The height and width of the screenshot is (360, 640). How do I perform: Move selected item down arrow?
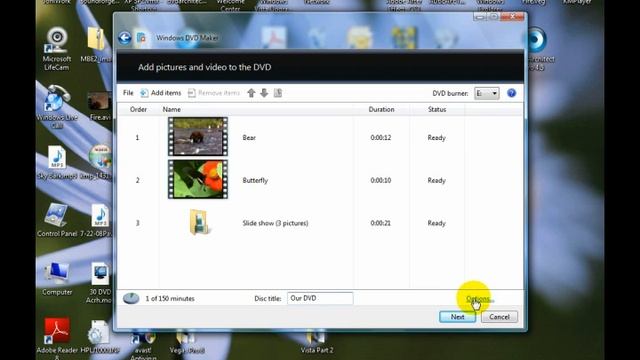(x=264, y=93)
